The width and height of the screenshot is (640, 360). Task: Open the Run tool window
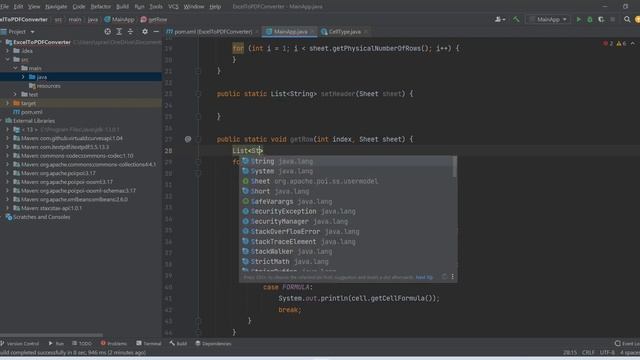56,344
